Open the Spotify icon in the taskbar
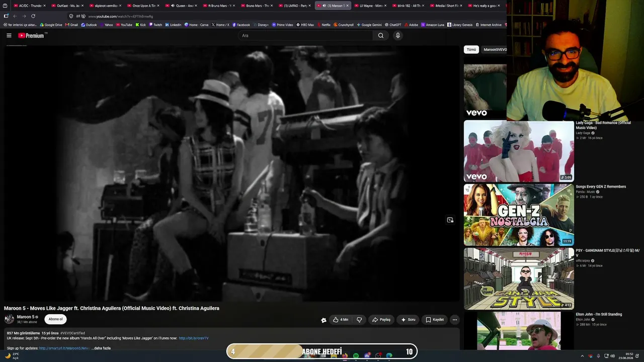The width and height of the screenshot is (644, 362). [x=356, y=356]
